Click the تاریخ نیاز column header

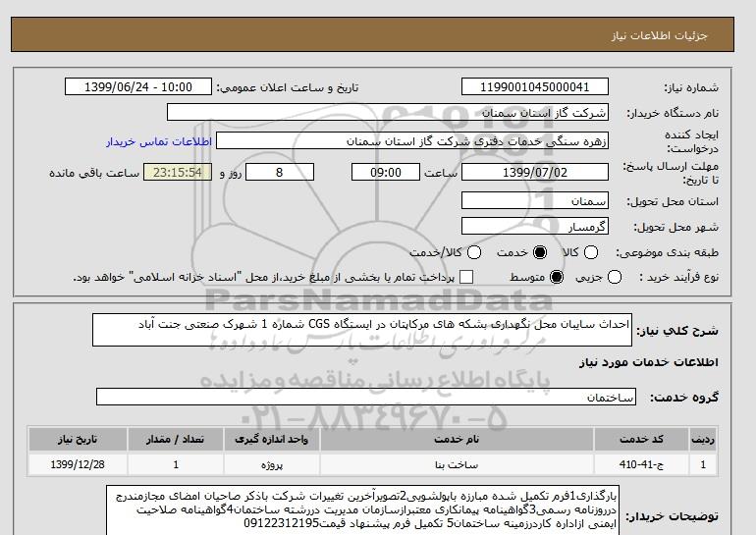tap(78, 439)
